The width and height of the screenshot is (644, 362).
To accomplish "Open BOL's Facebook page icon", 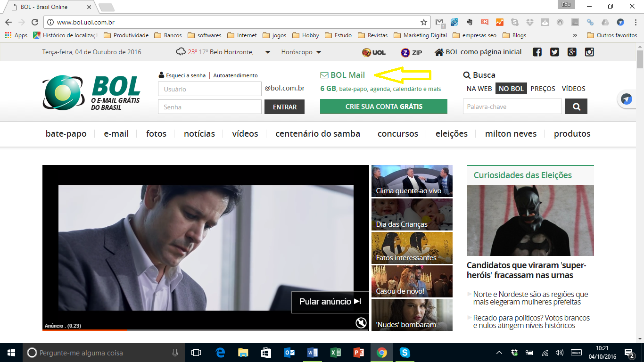I will point(537,52).
